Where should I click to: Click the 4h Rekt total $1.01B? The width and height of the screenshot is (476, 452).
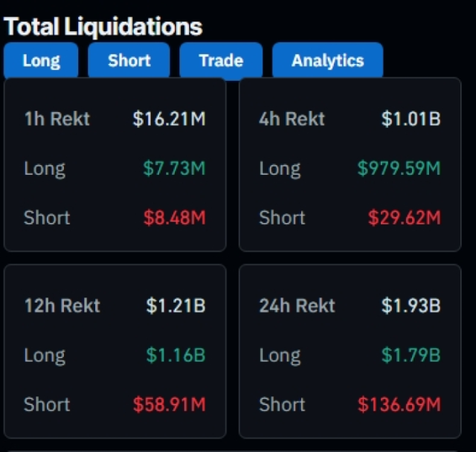pos(411,119)
